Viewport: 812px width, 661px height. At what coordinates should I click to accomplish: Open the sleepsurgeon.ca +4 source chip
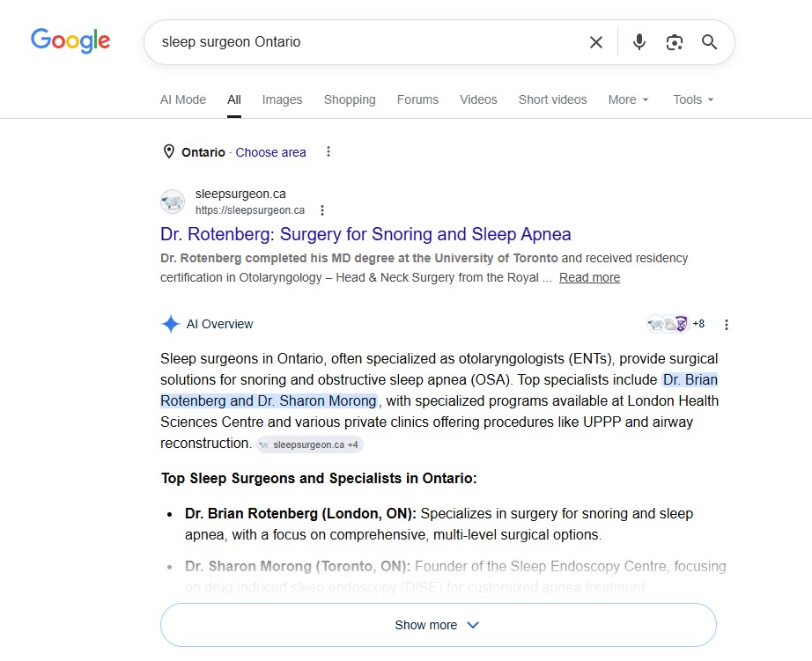pos(310,444)
